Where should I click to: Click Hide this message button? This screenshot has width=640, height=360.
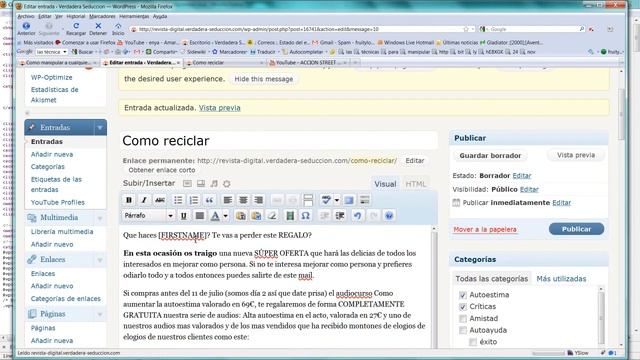point(264,79)
